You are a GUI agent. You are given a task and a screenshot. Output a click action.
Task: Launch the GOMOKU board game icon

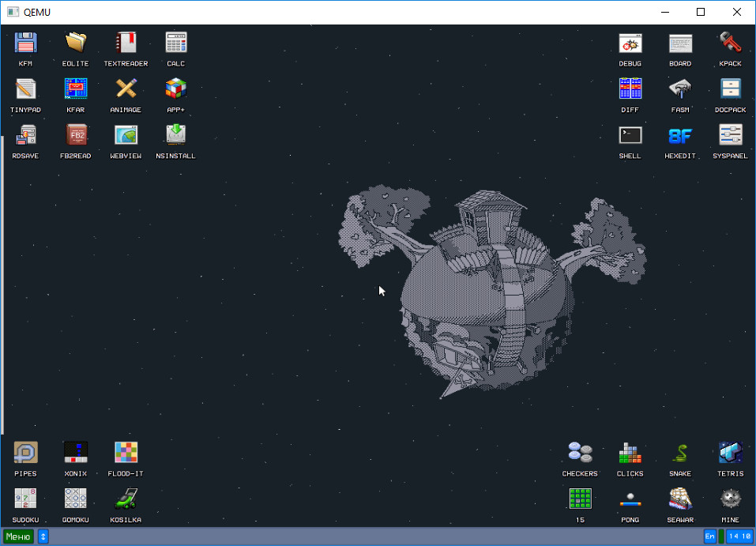pyautogui.click(x=76, y=499)
